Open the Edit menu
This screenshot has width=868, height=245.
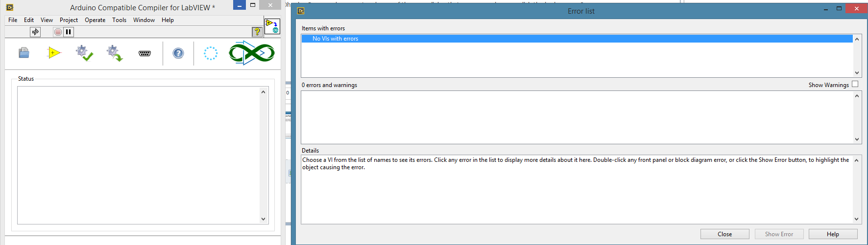click(x=29, y=20)
